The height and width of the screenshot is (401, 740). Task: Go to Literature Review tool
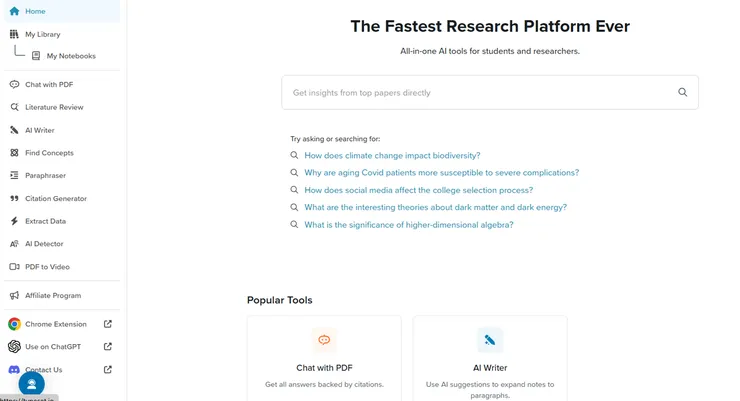pos(54,107)
